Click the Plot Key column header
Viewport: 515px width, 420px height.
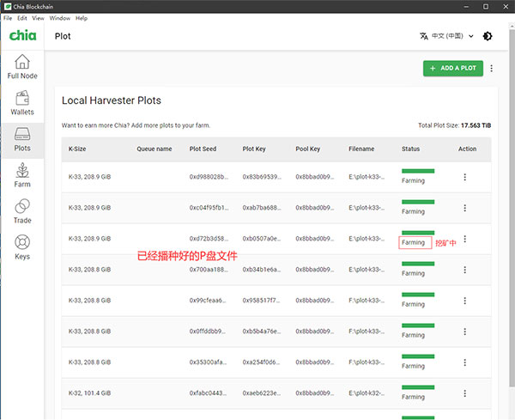pos(254,149)
